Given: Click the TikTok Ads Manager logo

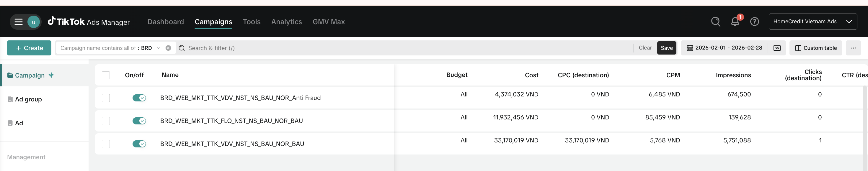Looking at the screenshot, I should 89,22.
